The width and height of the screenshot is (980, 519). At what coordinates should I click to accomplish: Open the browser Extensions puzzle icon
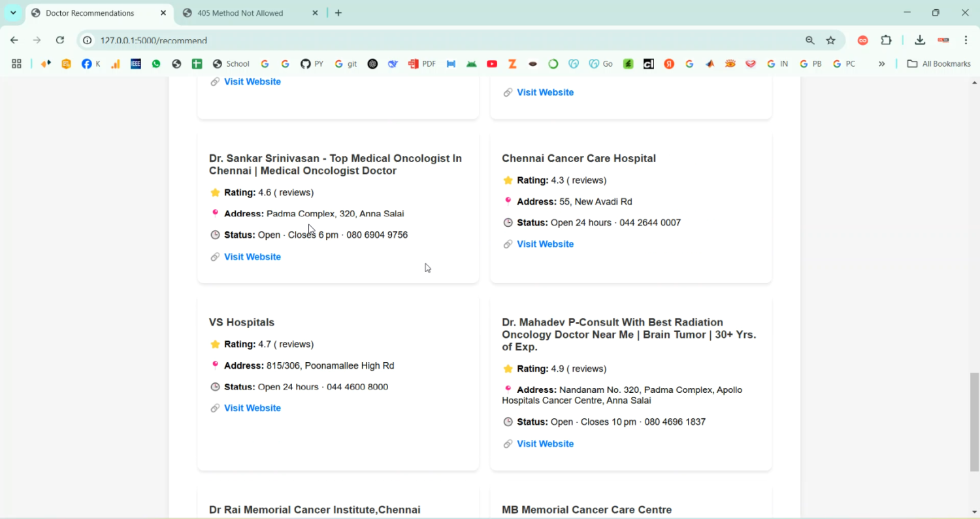pos(887,41)
